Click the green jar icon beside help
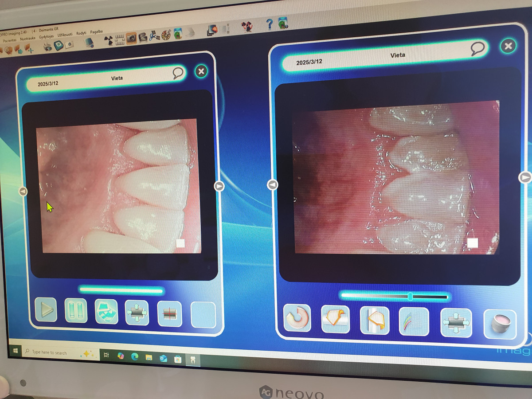The height and width of the screenshot is (399, 532). tap(283, 23)
